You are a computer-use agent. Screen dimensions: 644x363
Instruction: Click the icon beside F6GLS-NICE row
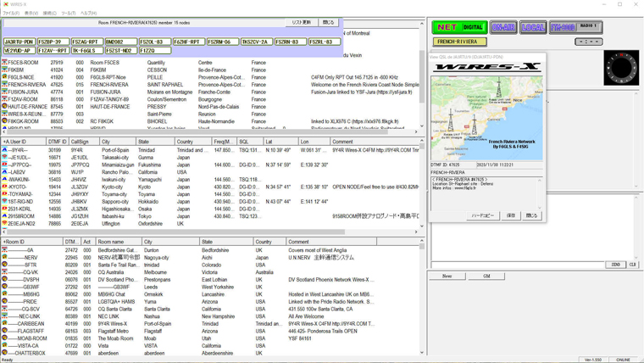click(x=4, y=77)
